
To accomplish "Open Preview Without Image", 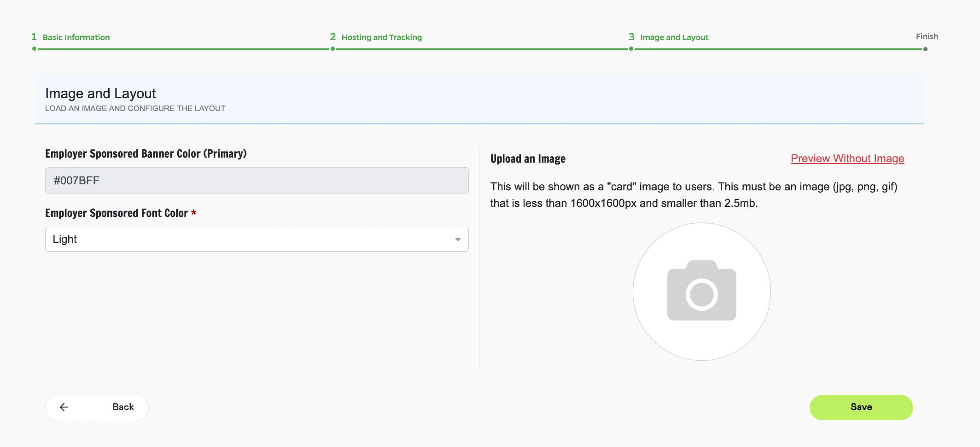I will point(847,158).
